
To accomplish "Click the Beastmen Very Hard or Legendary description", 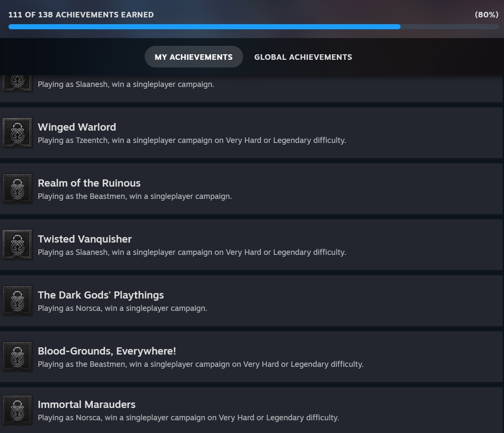I will click(x=201, y=364).
